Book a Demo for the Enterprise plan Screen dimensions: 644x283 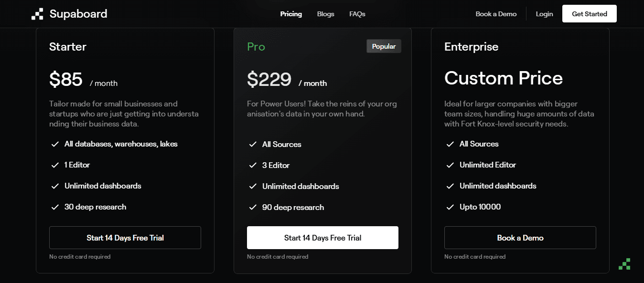pyautogui.click(x=520, y=238)
